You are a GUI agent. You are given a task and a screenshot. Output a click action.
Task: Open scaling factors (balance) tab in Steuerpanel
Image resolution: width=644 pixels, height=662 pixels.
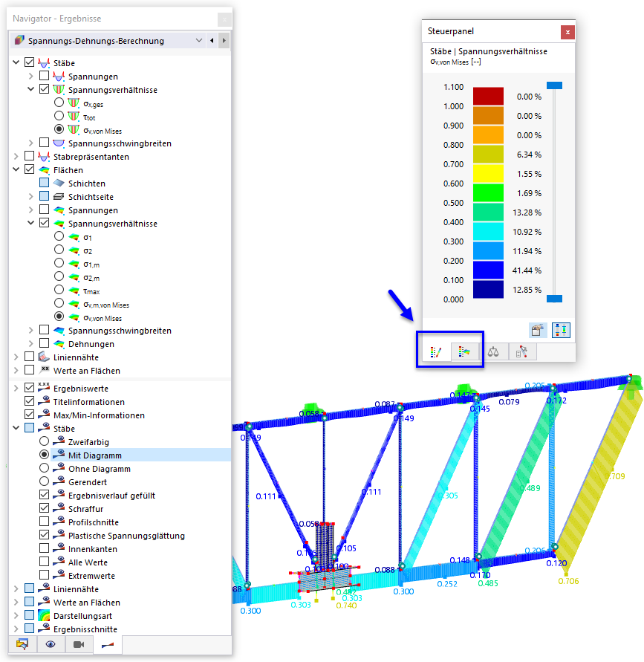coord(493,351)
